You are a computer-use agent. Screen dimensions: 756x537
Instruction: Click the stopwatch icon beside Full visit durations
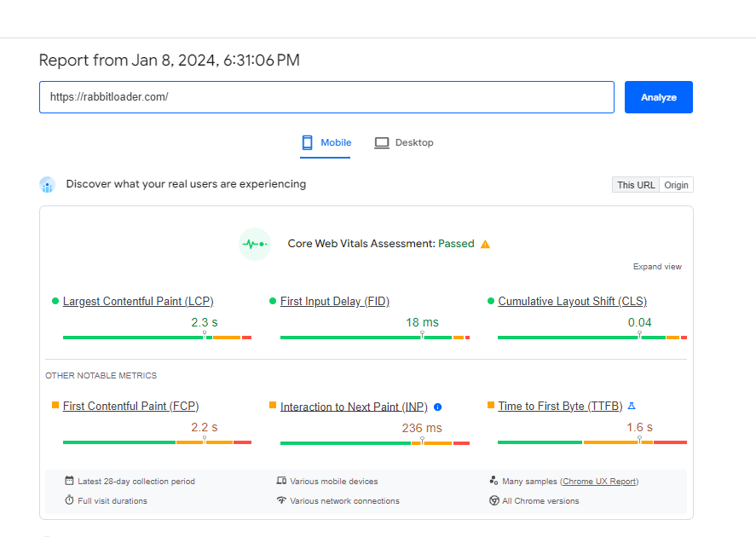pyautogui.click(x=69, y=501)
